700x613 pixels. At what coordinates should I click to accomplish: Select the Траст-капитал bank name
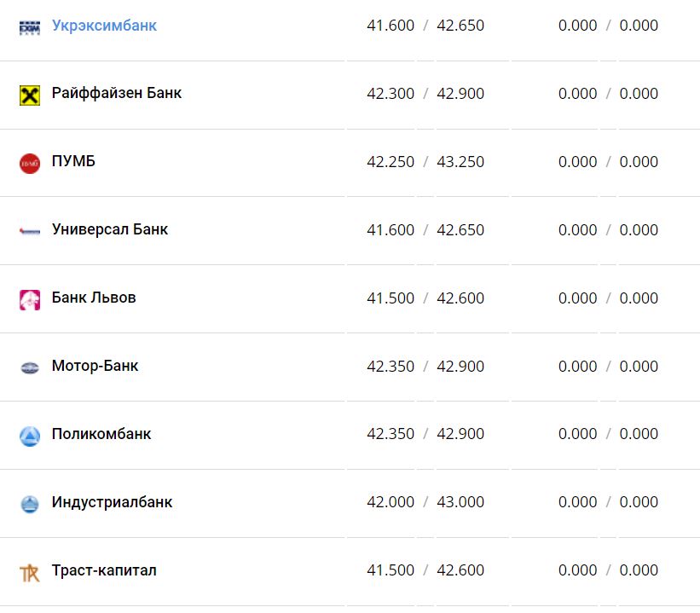coord(104,570)
